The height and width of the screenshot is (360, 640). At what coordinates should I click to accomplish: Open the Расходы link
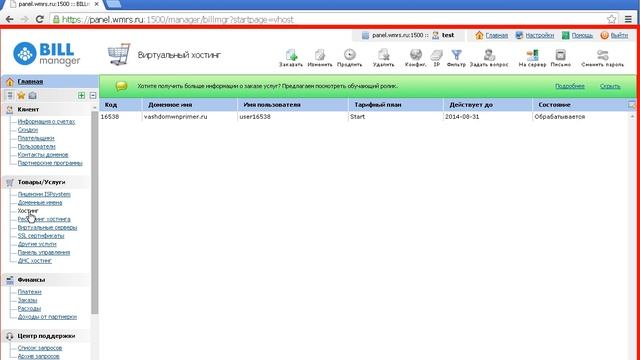click(x=29, y=309)
